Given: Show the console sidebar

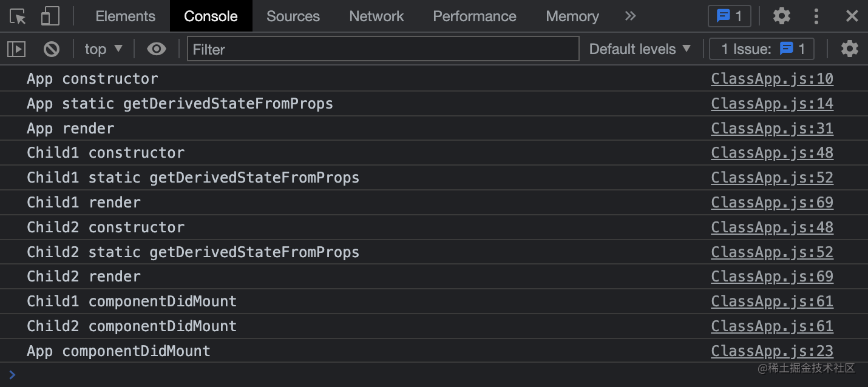Looking at the screenshot, I should 16,49.
